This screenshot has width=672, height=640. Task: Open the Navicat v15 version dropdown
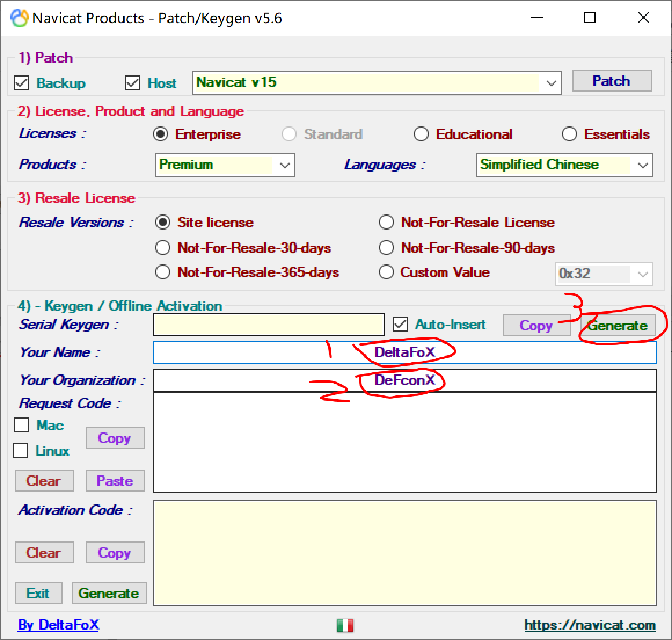pyautogui.click(x=377, y=83)
